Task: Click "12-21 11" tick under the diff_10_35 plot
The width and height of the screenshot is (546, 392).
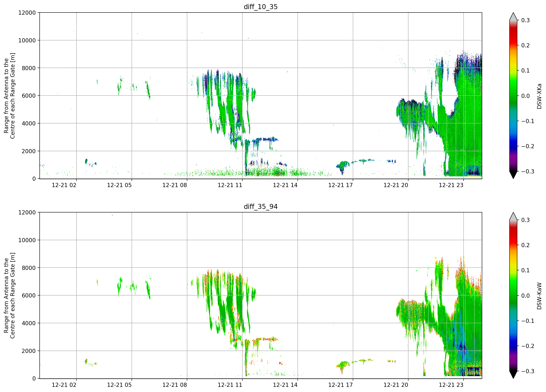Action: (230, 185)
